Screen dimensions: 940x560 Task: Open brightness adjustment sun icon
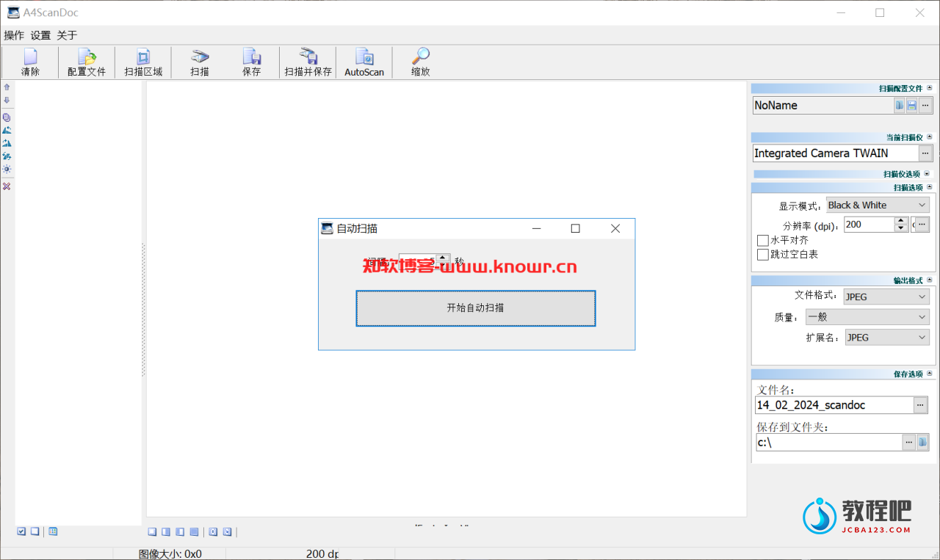coord(7,169)
